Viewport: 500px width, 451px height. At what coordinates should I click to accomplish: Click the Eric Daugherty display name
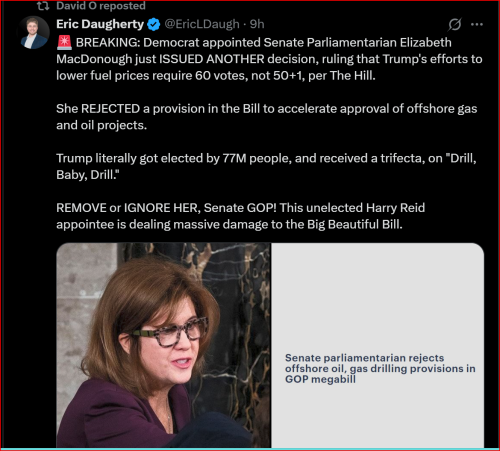tap(100, 24)
